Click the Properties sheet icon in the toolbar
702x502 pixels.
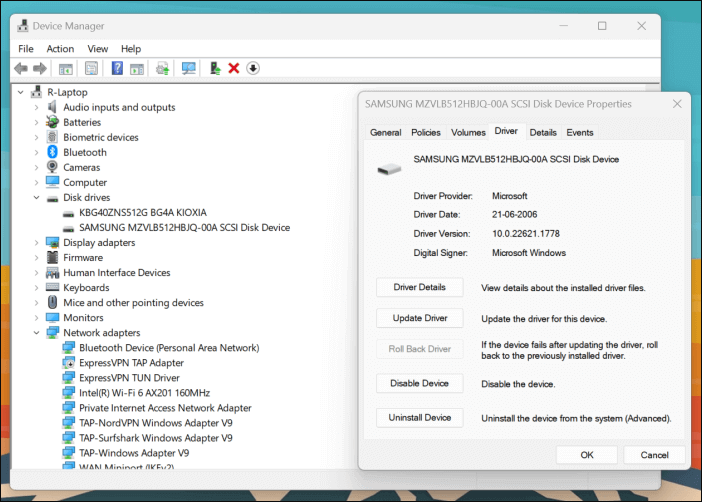tap(91, 68)
